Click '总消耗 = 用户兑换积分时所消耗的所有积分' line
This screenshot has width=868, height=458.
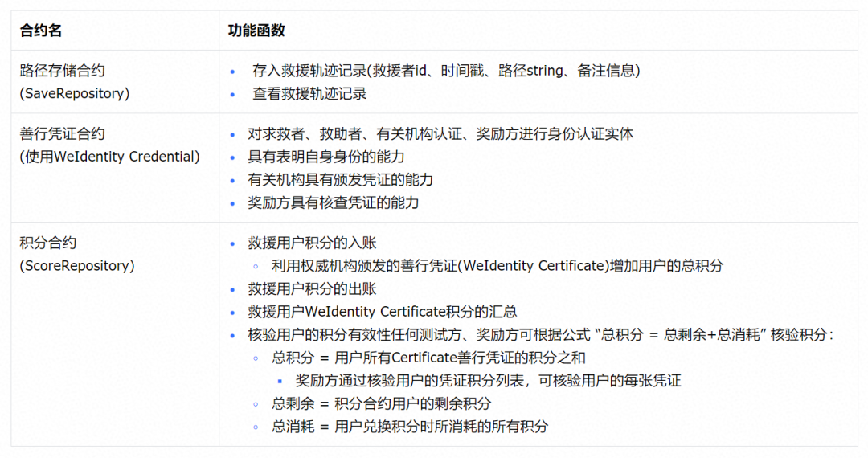coord(410,427)
